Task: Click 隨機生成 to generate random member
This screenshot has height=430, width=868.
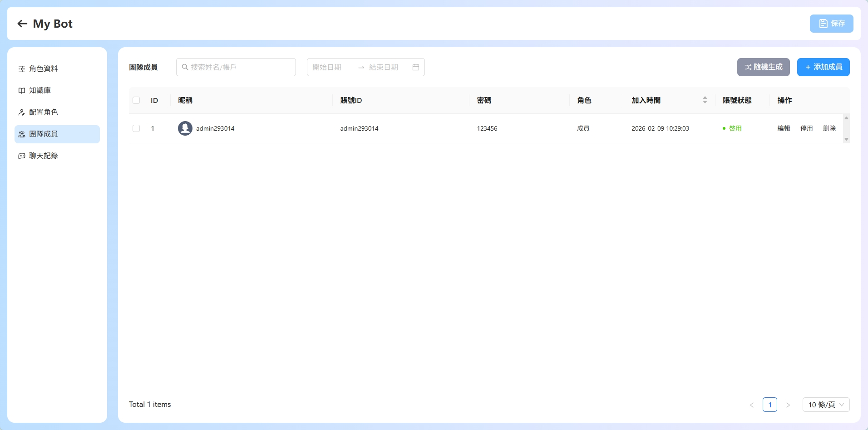Action: [763, 67]
